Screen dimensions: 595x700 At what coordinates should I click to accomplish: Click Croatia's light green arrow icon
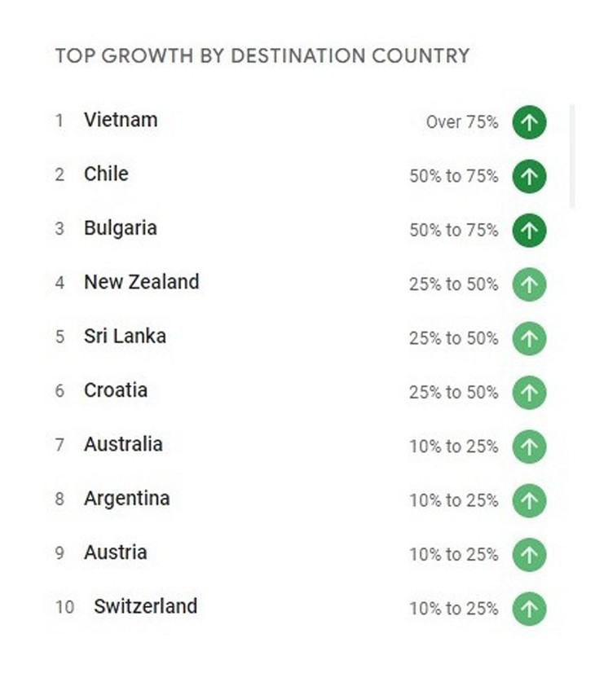(x=529, y=392)
